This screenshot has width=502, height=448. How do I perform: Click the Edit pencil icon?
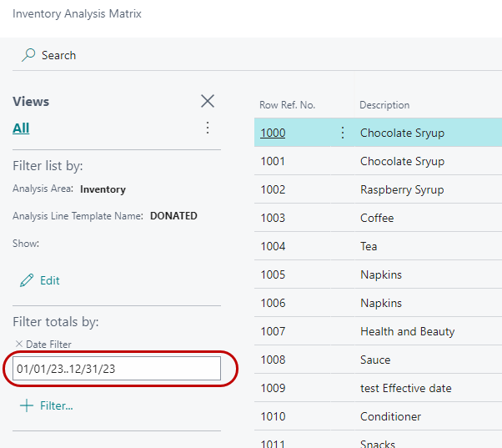[x=27, y=280]
